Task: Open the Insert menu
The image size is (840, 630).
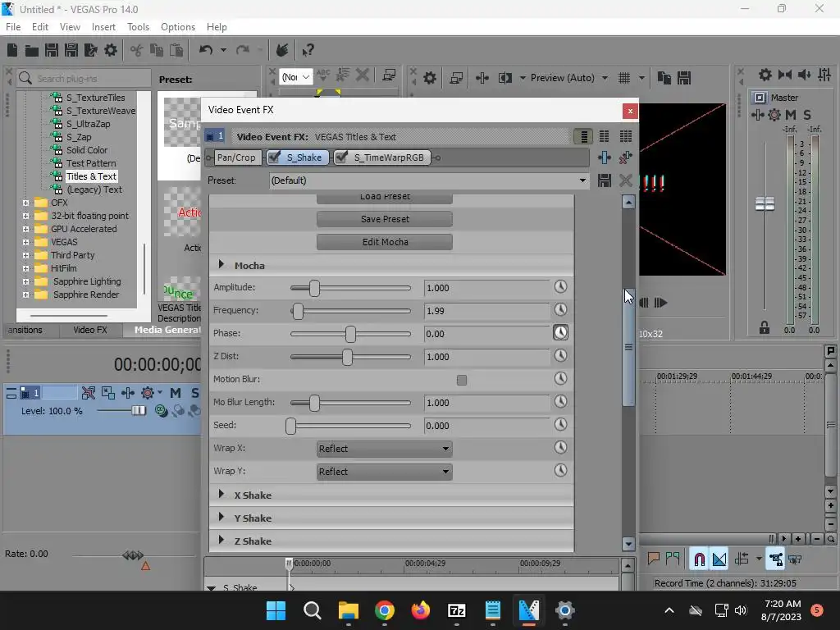Action: (103, 27)
